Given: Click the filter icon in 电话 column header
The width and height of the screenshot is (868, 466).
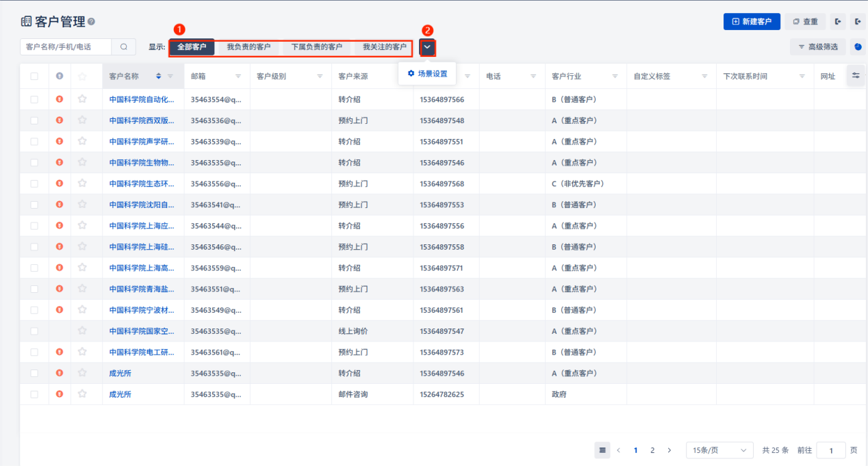Looking at the screenshot, I should tap(533, 76).
